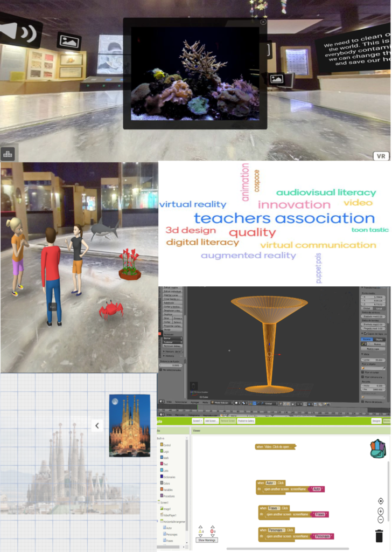This screenshot has height=552, width=392.
Task: Enable the 'Fijar al cursor' checkbox
Action: click(x=363, y=372)
